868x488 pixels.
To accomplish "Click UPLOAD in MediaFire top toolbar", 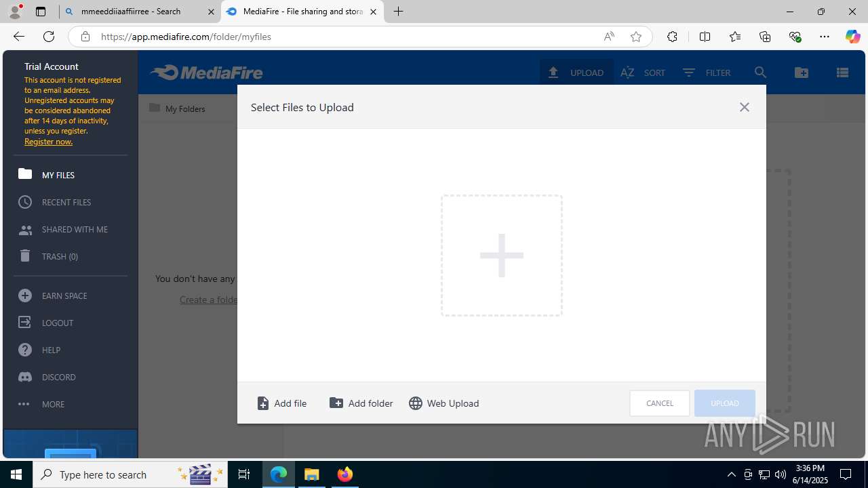I will pos(576,73).
